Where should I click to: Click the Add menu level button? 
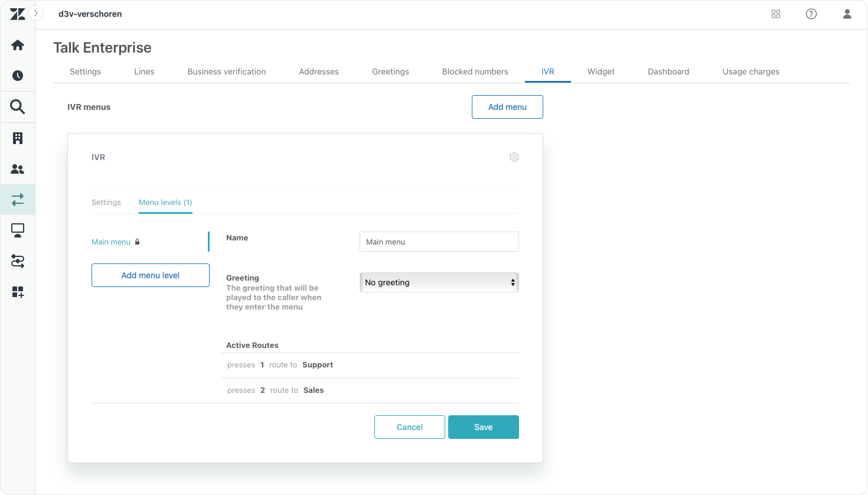click(151, 275)
